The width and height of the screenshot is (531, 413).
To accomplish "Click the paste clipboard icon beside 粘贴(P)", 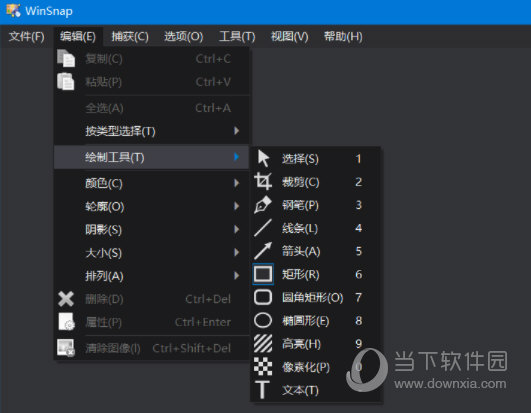I will pos(66,82).
